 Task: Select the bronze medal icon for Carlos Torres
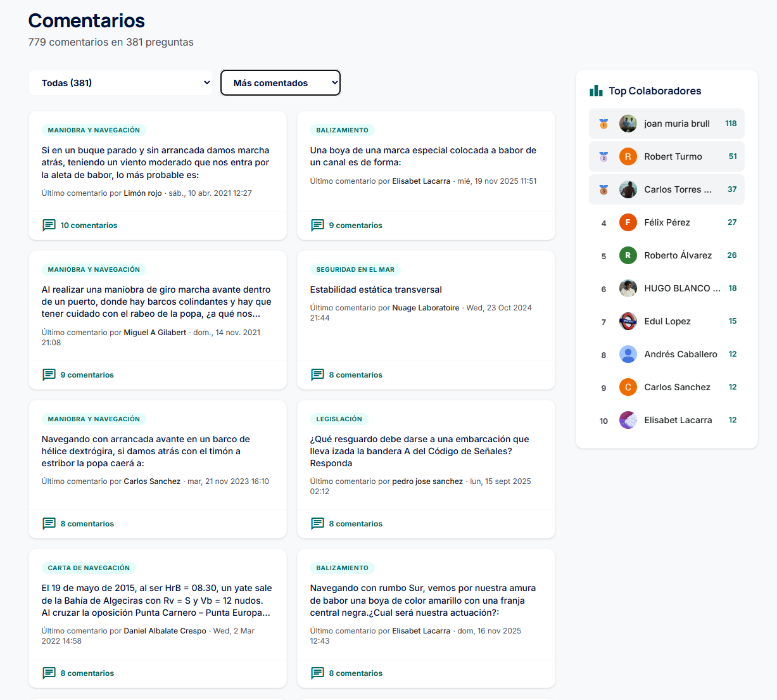[603, 189]
